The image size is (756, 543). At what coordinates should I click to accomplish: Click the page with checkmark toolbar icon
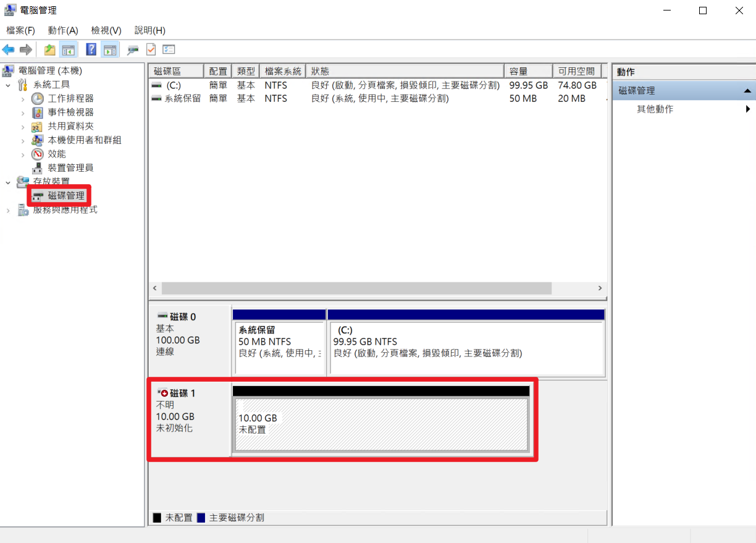pyautogui.click(x=151, y=49)
